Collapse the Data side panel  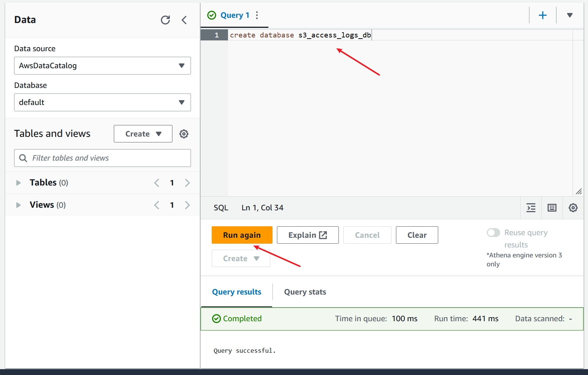pos(184,20)
